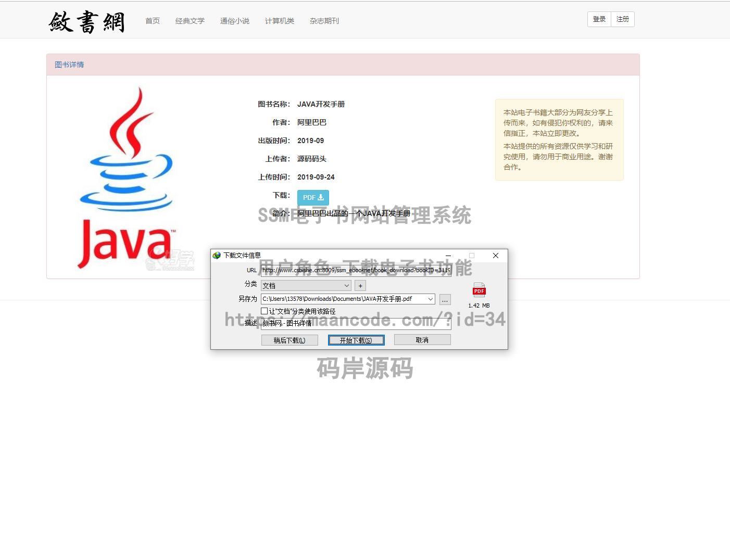Open the 杂志期刊 category
This screenshot has height=560, width=730.
click(x=324, y=21)
